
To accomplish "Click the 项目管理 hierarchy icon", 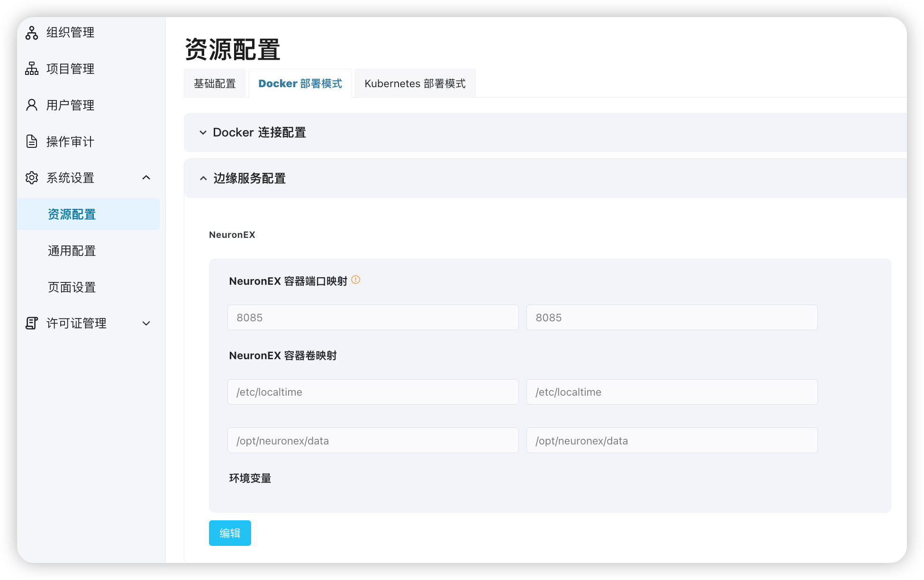I will pyautogui.click(x=32, y=69).
